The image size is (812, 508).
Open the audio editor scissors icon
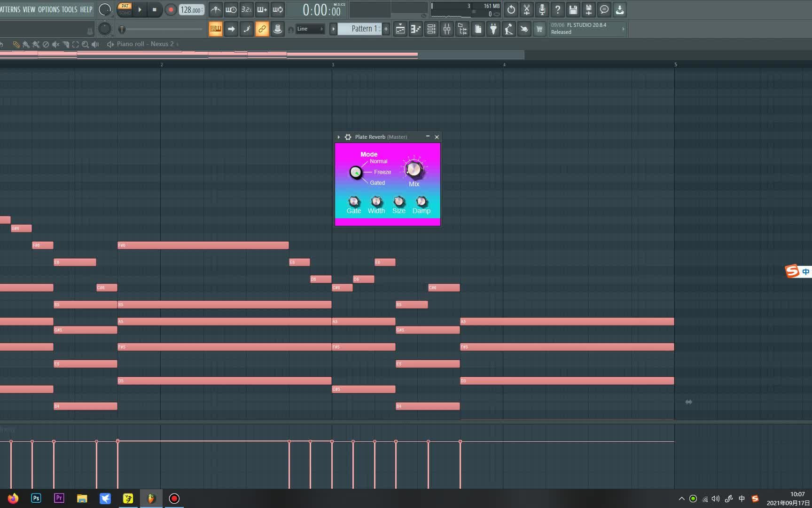click(527, 9)
